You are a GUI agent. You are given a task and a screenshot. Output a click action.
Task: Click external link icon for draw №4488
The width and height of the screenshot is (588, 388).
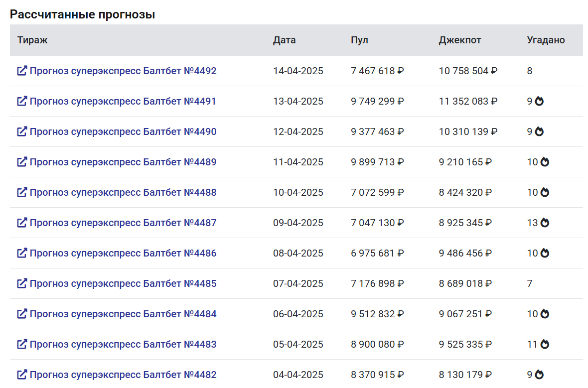(x=22, y=192)
